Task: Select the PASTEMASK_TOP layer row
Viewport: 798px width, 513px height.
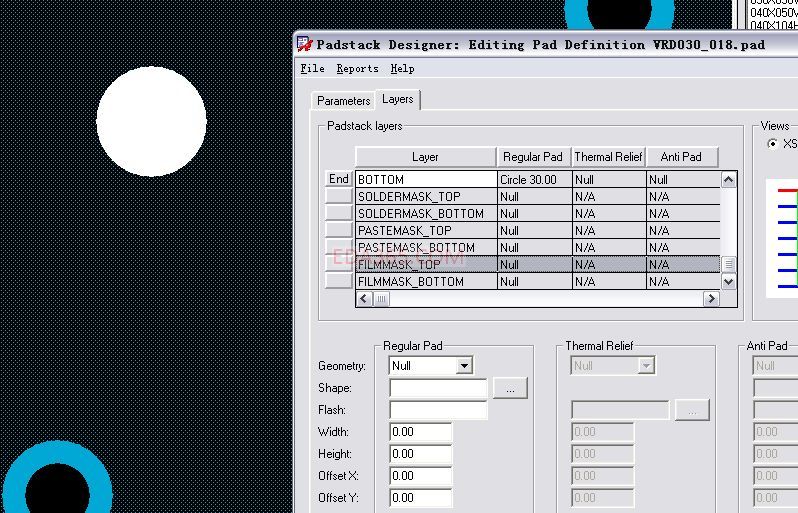Action: tap(537, 231)
